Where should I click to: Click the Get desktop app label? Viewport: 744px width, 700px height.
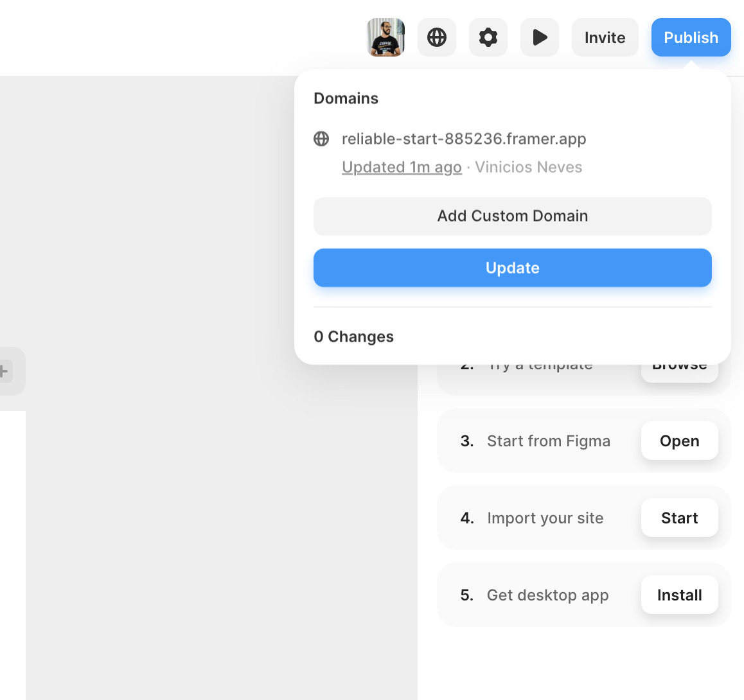547,595
